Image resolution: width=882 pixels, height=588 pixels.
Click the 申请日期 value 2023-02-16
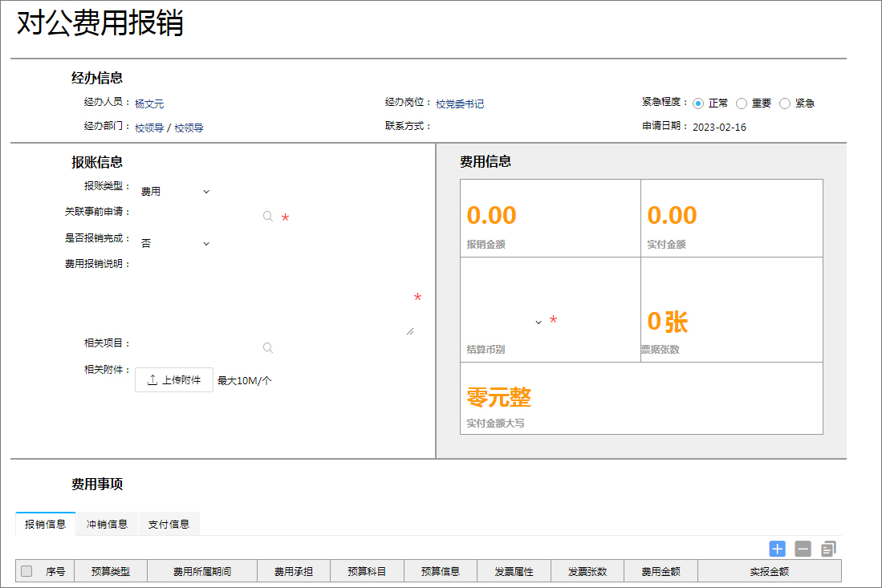(719, 127)
